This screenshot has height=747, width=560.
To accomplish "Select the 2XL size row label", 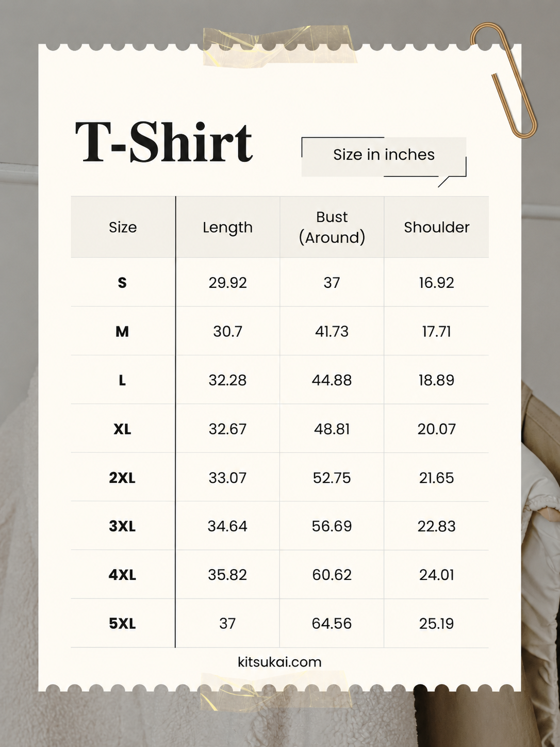I will [122, 478].
